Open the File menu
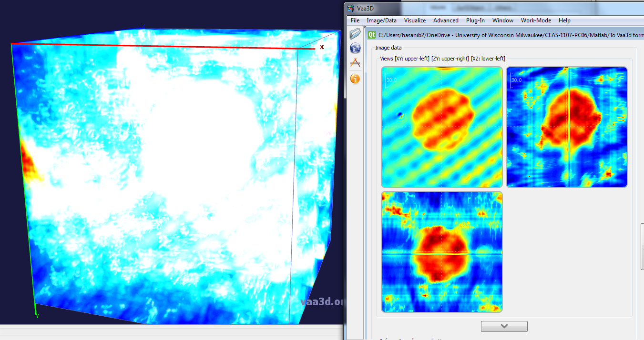Viewport: 644px width, 340px height. point(355,20)
